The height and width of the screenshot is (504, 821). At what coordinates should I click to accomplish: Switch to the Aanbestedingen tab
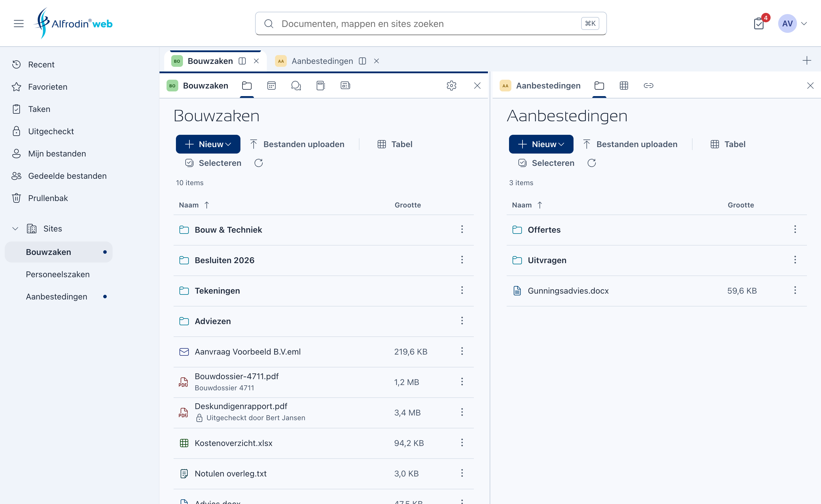[322, 61]
